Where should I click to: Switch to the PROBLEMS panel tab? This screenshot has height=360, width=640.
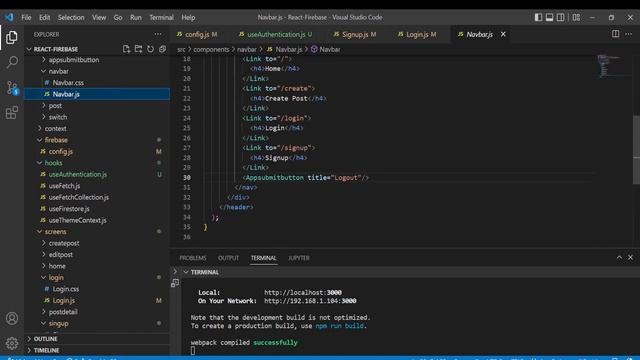[x=193, y=258]
